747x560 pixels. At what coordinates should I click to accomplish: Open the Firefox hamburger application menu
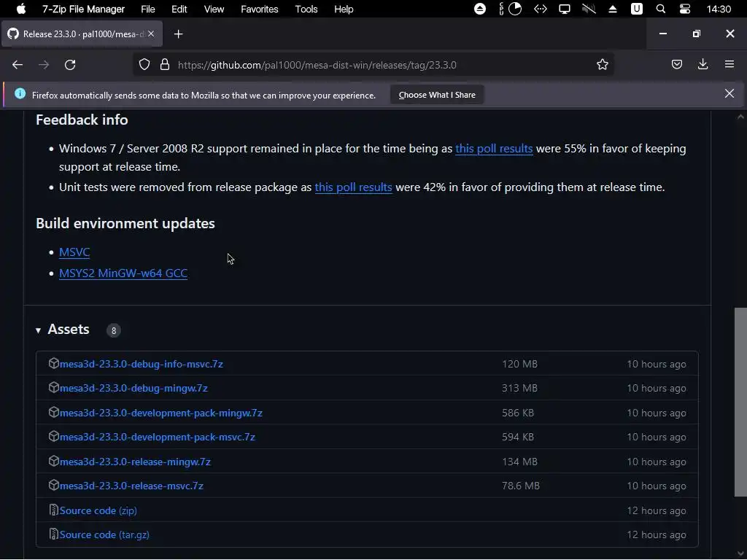729,64
